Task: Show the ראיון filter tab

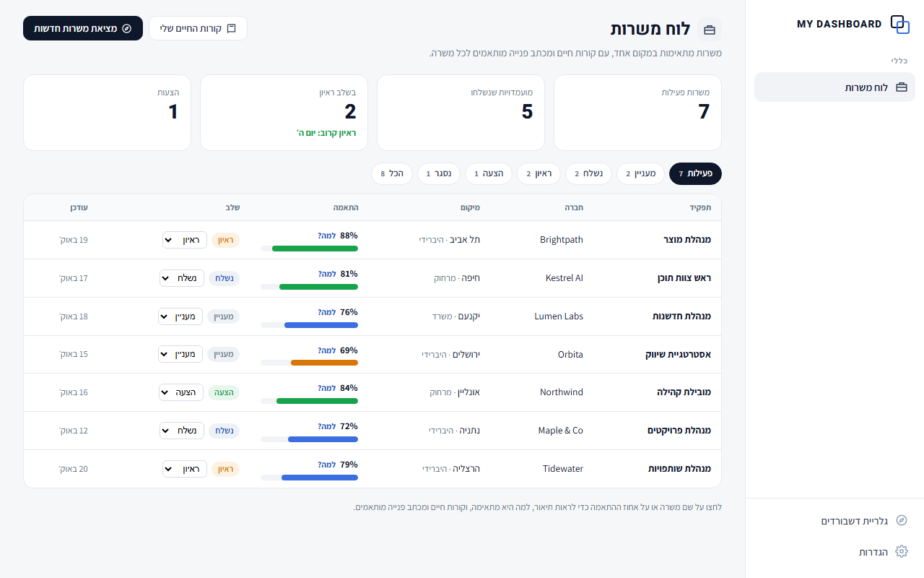Action: point(539,173)
